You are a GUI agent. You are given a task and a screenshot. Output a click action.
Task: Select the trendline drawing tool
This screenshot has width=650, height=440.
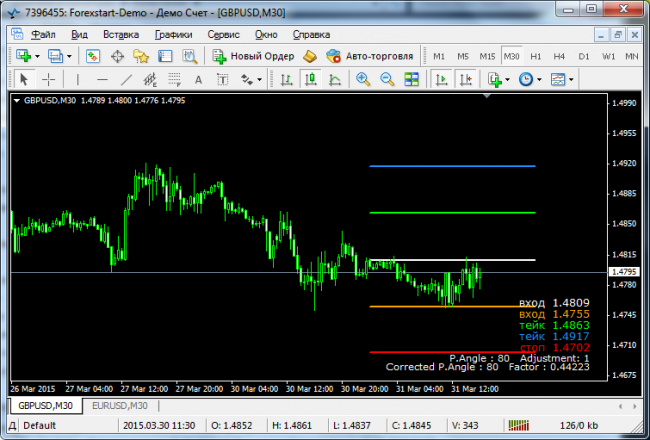coord(127,79)
